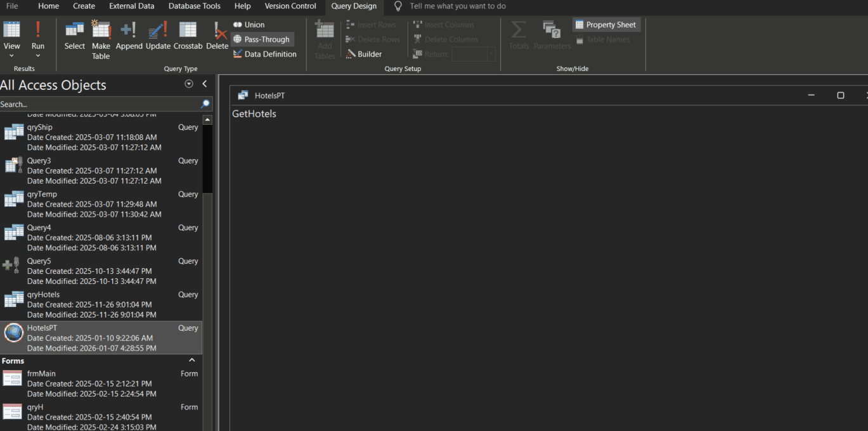Switch to the Create ribbon tab
This screenshot has width=868, height=431.
(x=84, y=6)
